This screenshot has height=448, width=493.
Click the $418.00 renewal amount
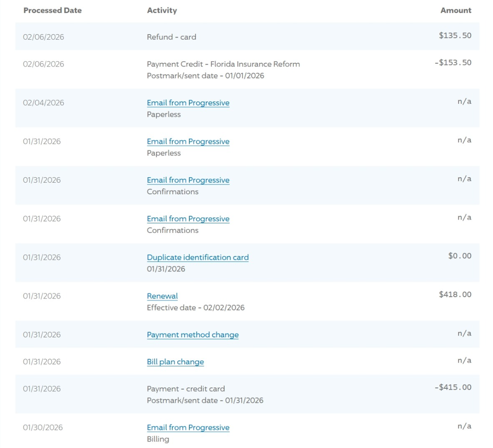click(455, 294)
